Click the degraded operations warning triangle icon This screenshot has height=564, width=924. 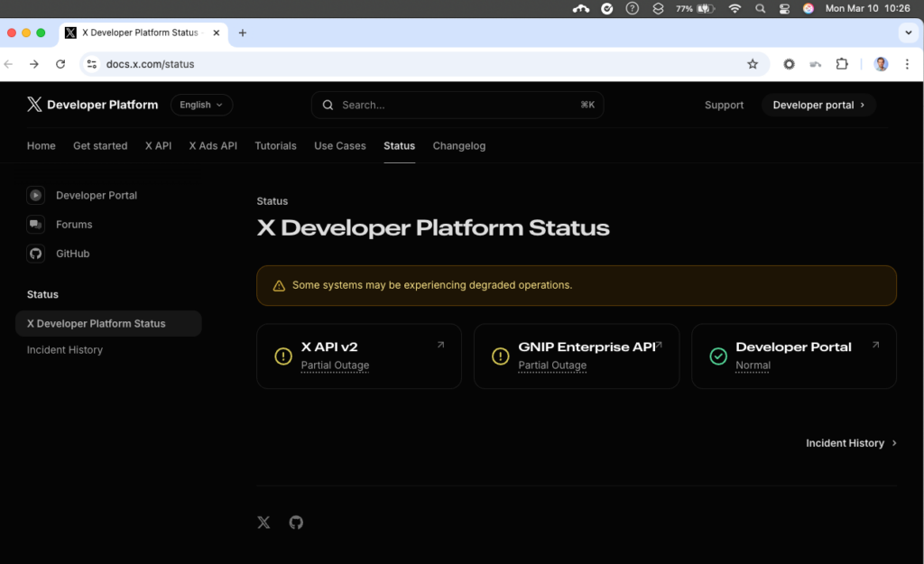point(279,286)
